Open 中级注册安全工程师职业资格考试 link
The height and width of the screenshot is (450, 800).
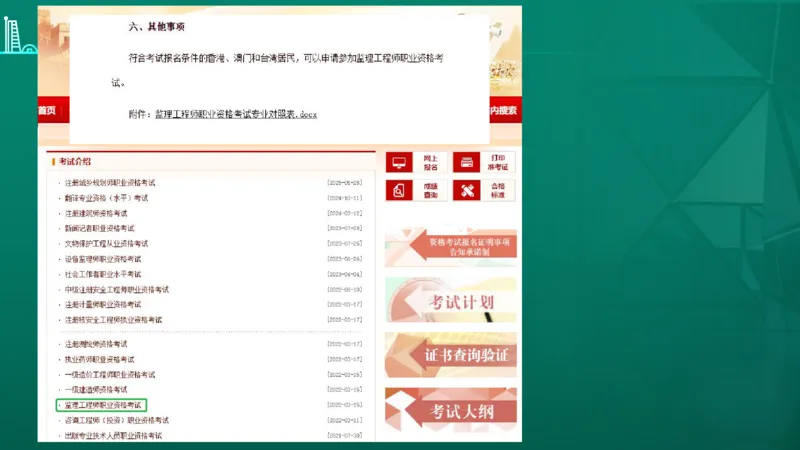[116, 290]
